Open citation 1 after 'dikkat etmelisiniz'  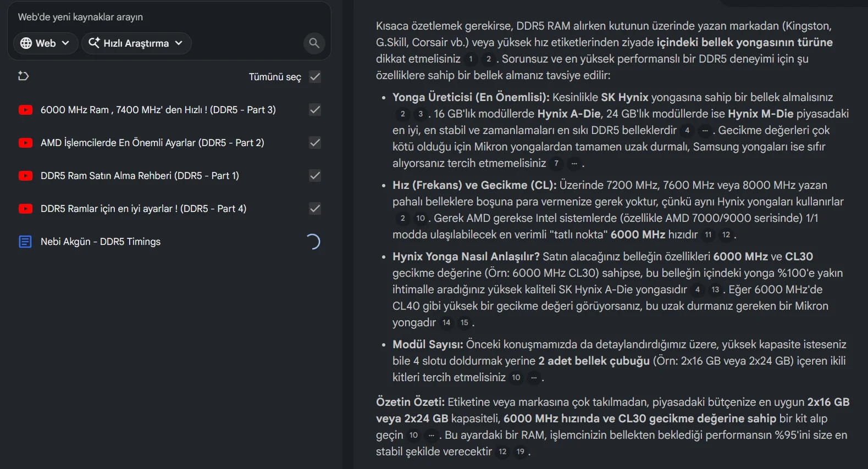pyautogui.click(x=471, y=59)
